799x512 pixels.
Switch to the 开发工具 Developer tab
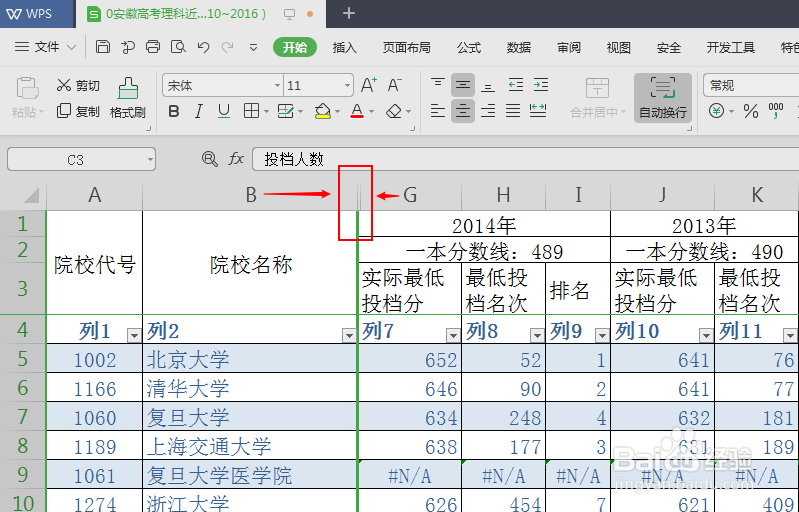(x=730, y=47)
